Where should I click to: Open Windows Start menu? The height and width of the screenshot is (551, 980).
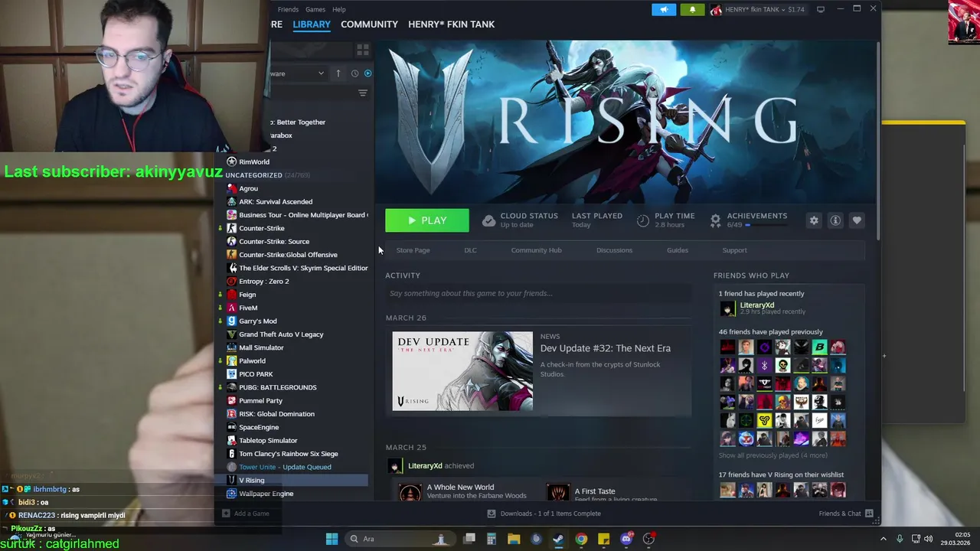click(332, 539)
